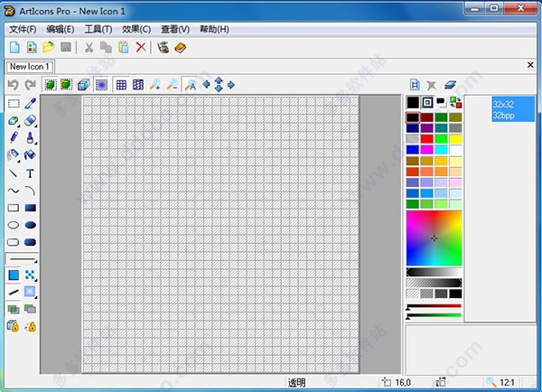Adjust the red channel slider

click(x=434, y=306)
